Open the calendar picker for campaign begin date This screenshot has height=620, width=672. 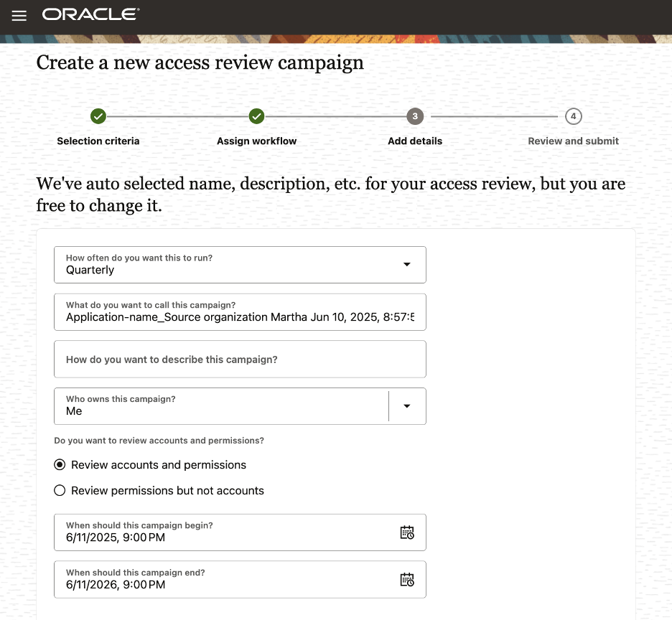click(407, 532)
